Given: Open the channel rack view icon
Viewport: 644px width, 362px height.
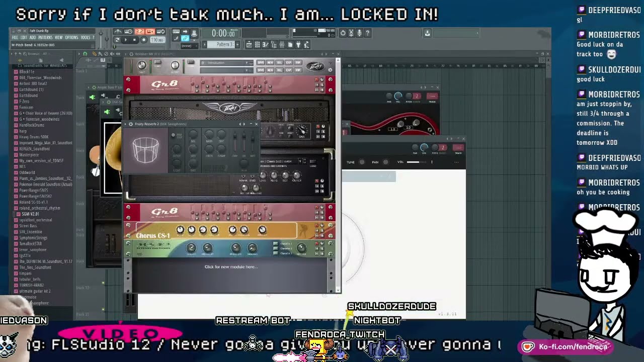Looking at the screenshot, I should [257, 45].
